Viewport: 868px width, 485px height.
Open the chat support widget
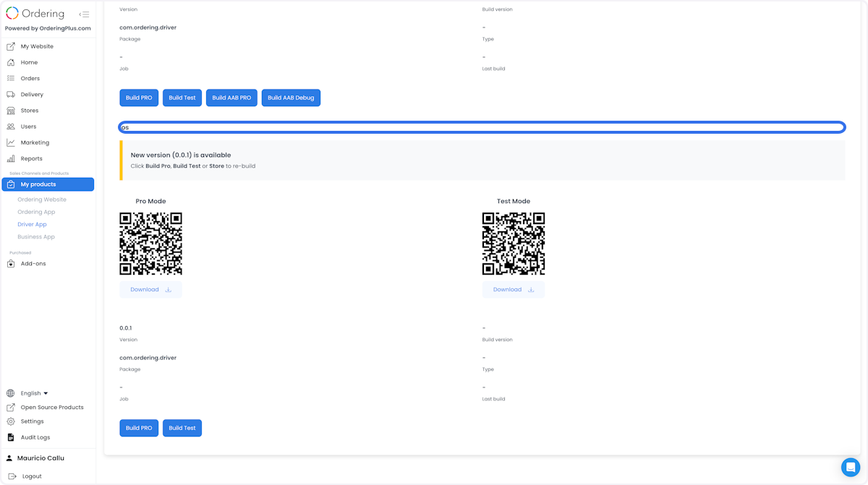(851, 467)
